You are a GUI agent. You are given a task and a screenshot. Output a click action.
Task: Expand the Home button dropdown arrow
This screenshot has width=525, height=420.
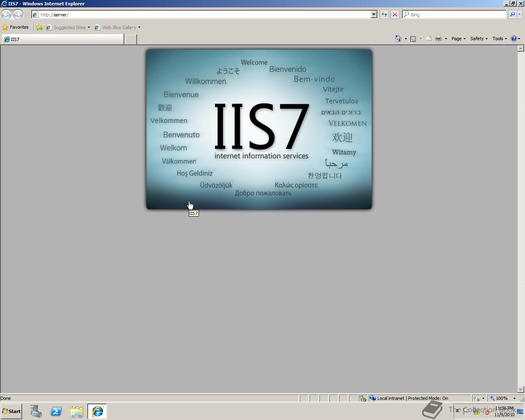tap(406, 39)
